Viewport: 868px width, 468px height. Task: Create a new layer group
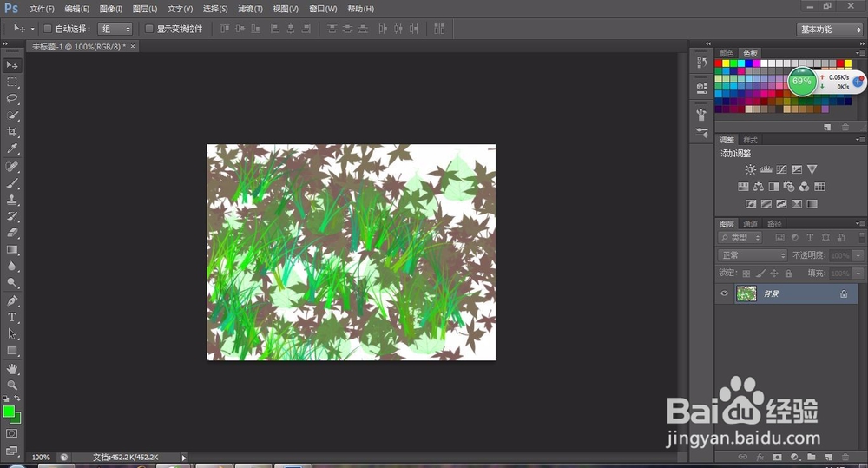pyautogui.click(x=811, y=458)
